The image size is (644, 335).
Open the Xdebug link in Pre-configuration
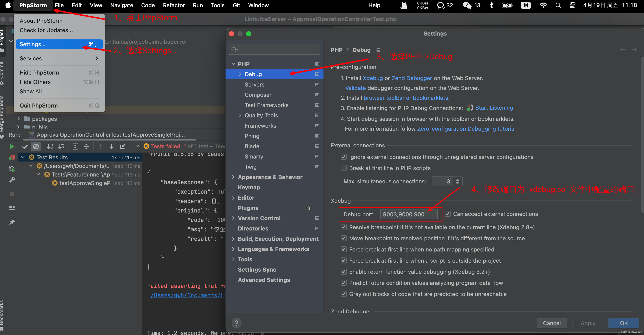(x=372, y=78)
